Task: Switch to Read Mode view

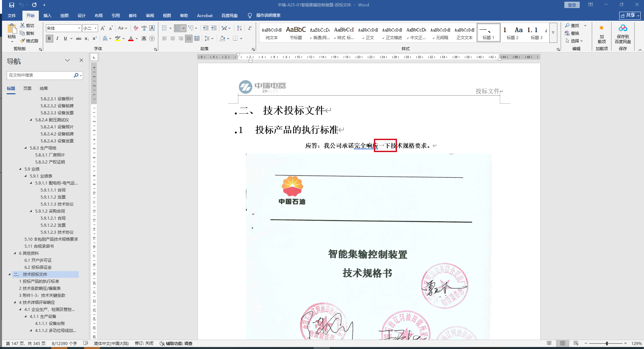Action: point(549,343)
